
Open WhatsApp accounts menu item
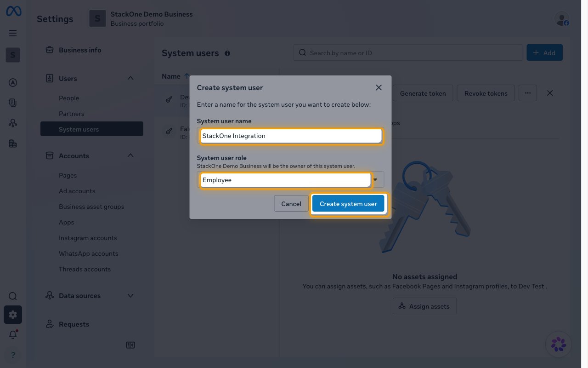pos(89,253)
